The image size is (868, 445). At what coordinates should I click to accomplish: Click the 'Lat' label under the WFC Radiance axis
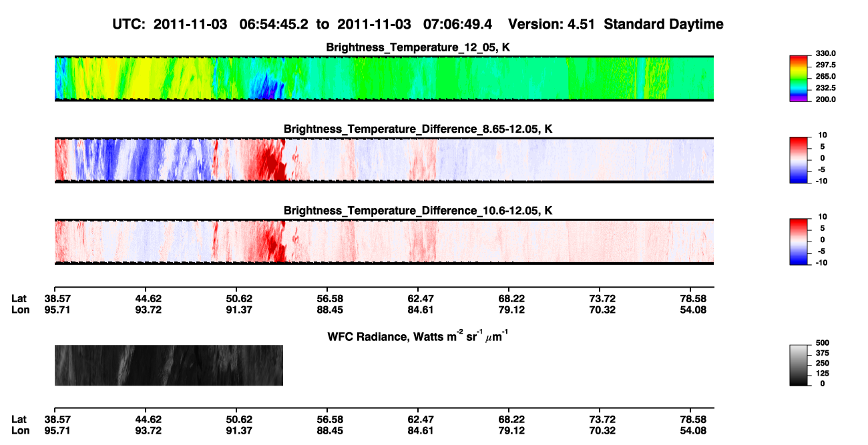(x=19, y=419)
